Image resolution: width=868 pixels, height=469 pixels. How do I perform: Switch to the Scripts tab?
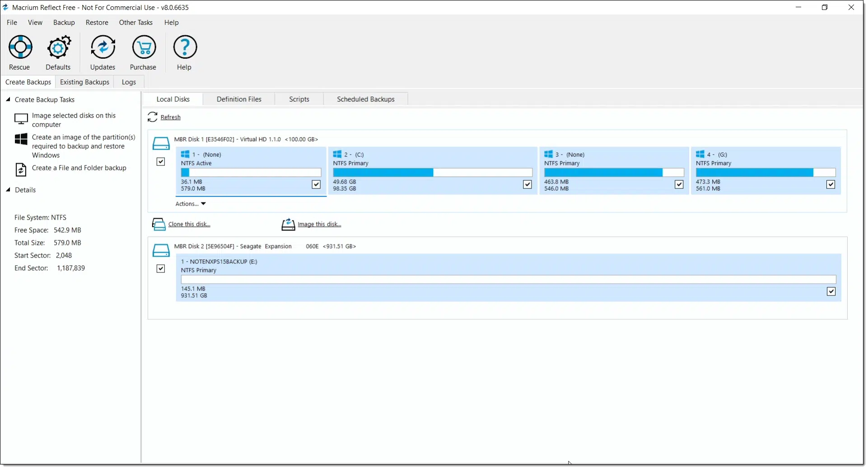[x=299, y=99]
